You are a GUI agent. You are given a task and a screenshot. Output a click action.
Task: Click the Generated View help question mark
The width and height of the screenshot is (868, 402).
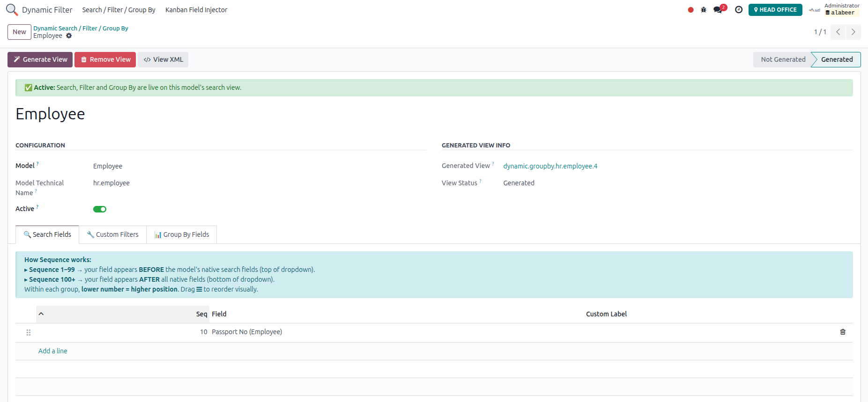click(493, 164)
